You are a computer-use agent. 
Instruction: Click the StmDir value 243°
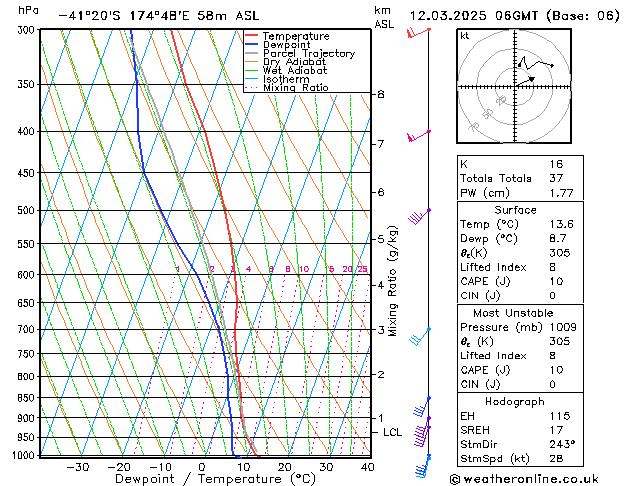(562, 444)
